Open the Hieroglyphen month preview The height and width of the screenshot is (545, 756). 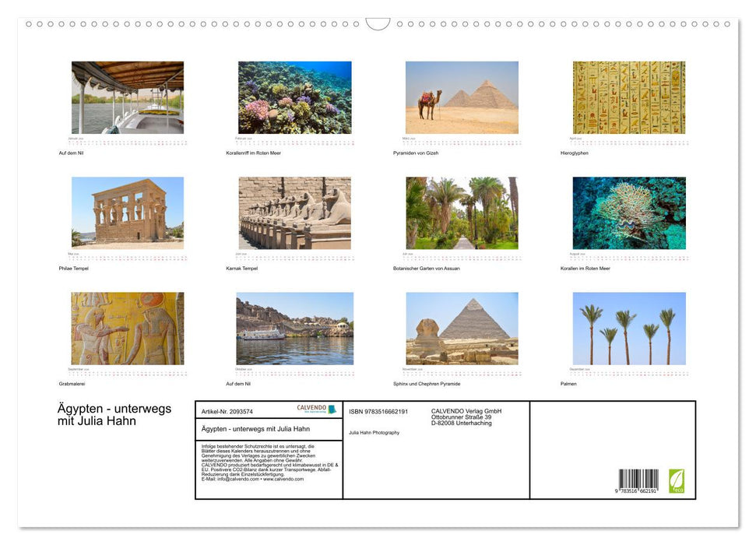coord(629,97)
